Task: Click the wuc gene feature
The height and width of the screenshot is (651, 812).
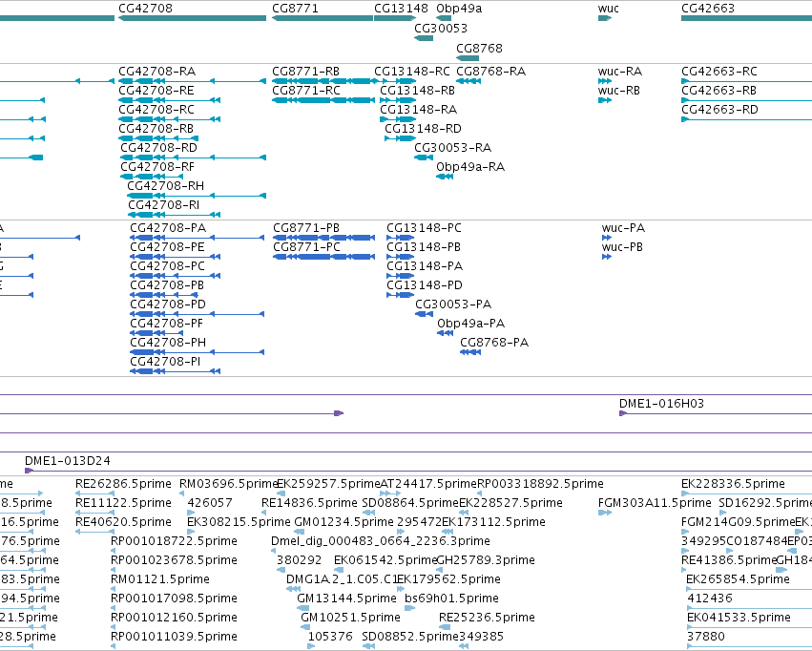Action: click(x=605, y=18)
